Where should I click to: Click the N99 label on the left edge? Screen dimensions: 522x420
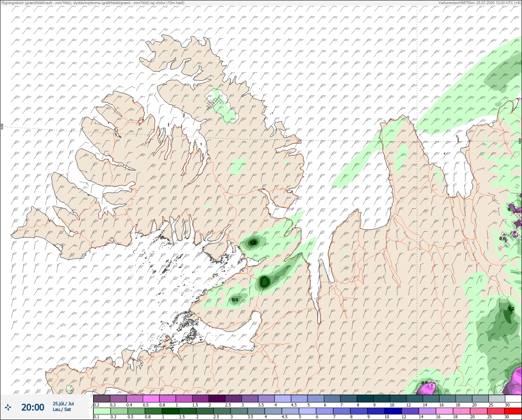coord(2,127)
